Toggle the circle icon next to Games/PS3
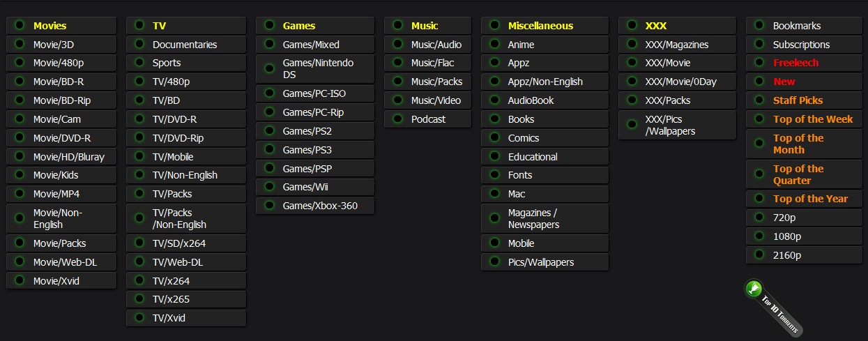Image resolution: width=868 pixels, height=341 pixels. click(x=269, y=149)
